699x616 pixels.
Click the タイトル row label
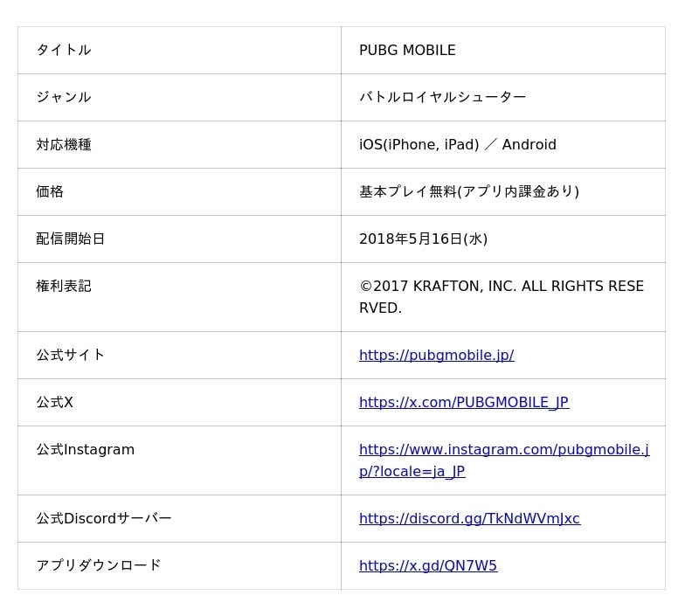pyautogui.click(x=63, y=51)
